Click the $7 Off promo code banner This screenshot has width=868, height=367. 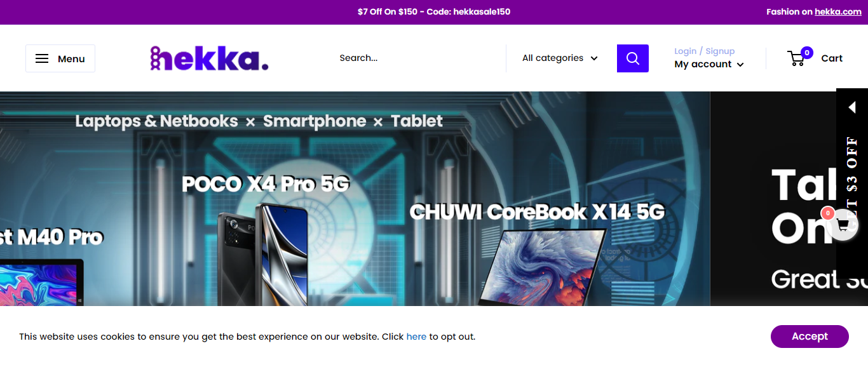pyautogui.click(x=434, y=11)
